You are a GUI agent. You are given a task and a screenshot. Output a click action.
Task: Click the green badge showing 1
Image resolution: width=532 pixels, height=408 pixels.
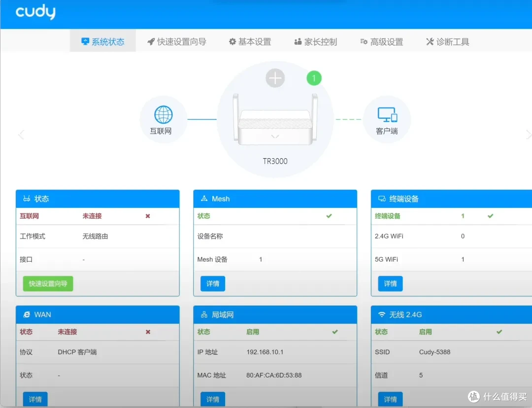(x=314, y=78)
